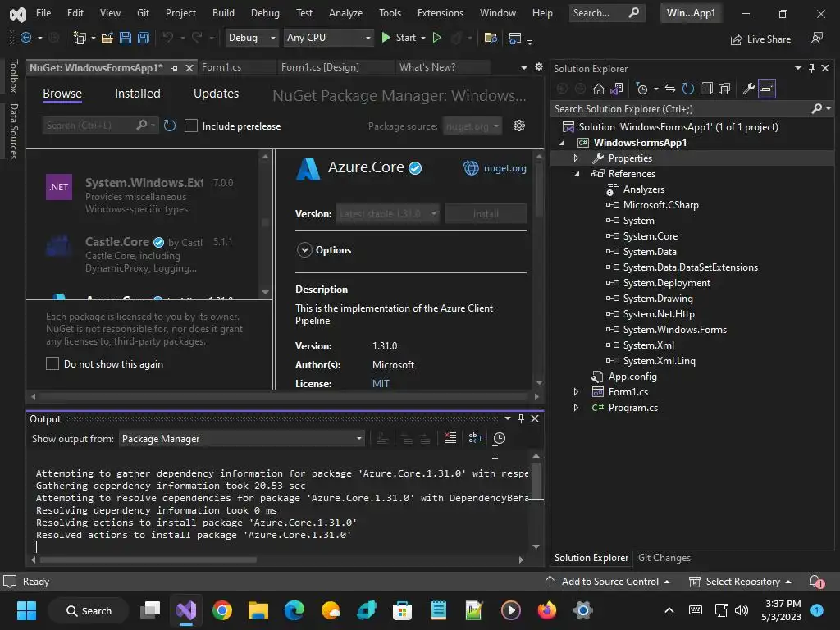Check Do not show this again

click(x=52, y=363)
